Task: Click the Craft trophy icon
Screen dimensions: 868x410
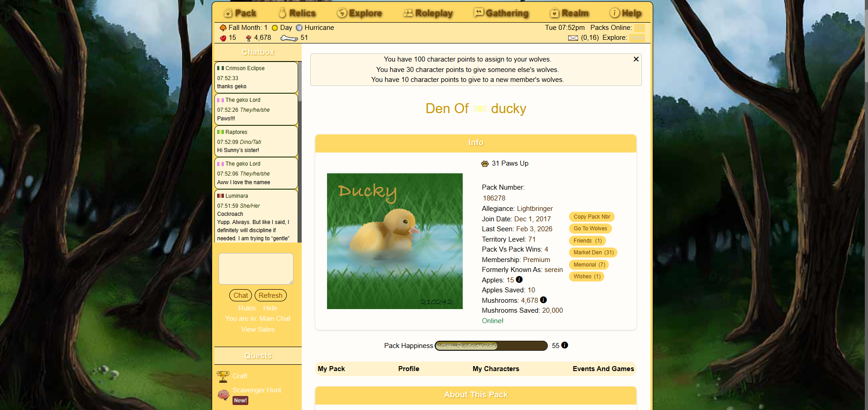Action: coord(223,376)
